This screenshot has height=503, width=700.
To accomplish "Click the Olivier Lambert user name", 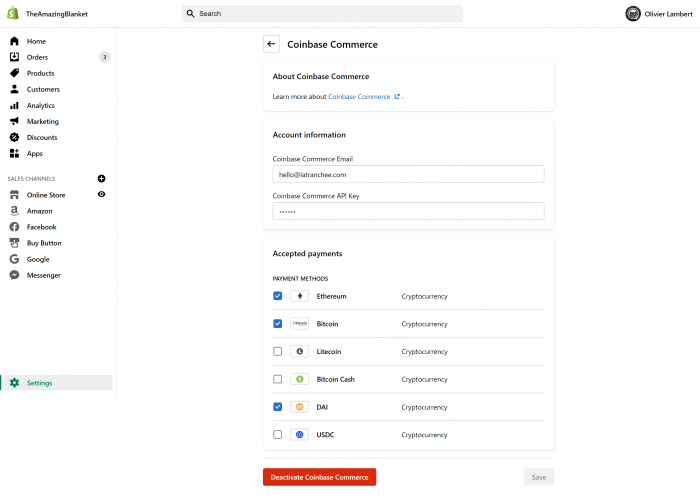I will (668, 14).
